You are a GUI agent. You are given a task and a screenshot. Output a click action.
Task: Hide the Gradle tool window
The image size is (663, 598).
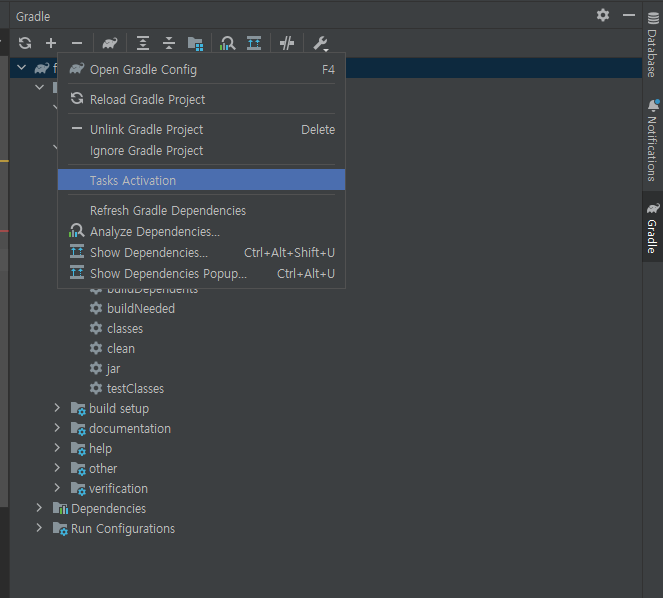[x=629, y=15]
